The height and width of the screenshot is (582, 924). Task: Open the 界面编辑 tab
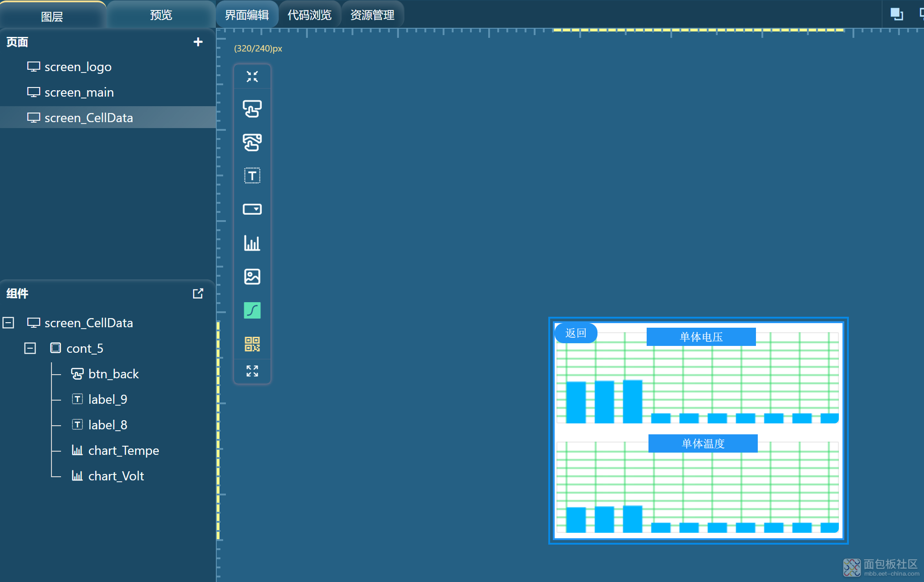click(x=247, y=15)
